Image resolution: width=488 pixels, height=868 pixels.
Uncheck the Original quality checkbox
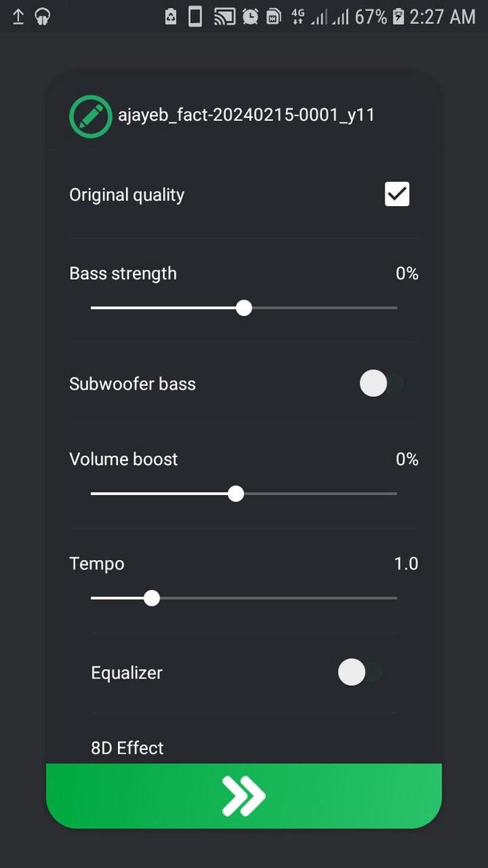point(396,194)
